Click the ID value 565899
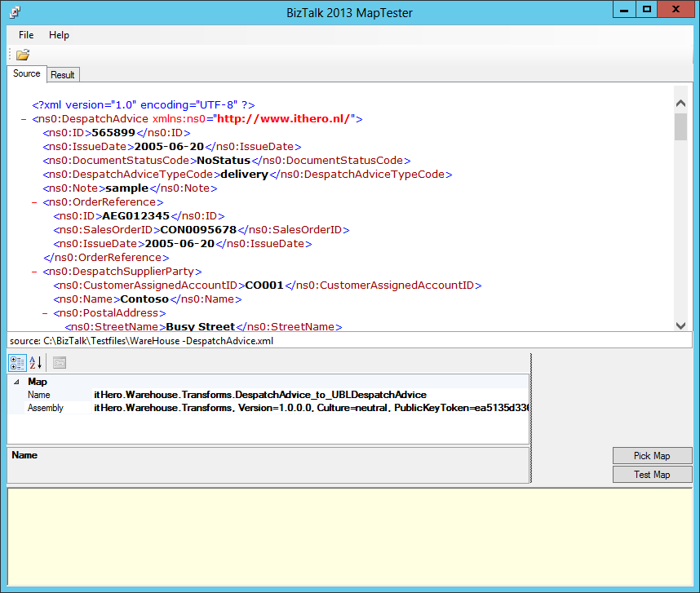Viewport: 700px width, 593px height. 113,133
